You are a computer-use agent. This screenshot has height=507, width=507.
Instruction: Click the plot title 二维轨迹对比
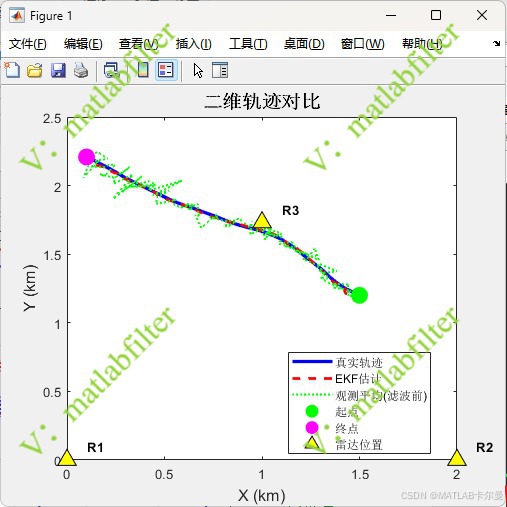(x=262, y=101)
